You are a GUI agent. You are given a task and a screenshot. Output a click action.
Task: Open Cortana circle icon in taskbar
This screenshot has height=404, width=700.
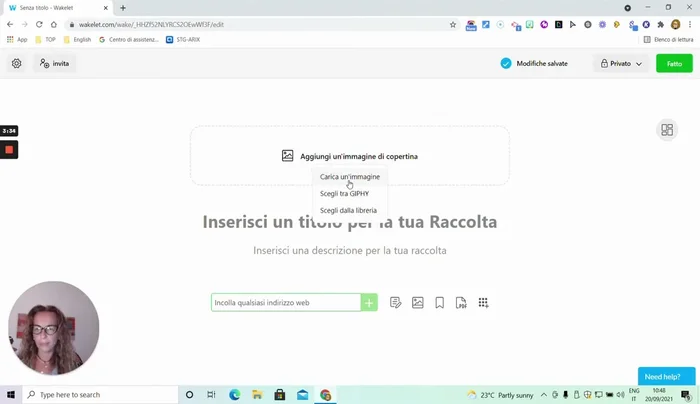click(189, 395)
